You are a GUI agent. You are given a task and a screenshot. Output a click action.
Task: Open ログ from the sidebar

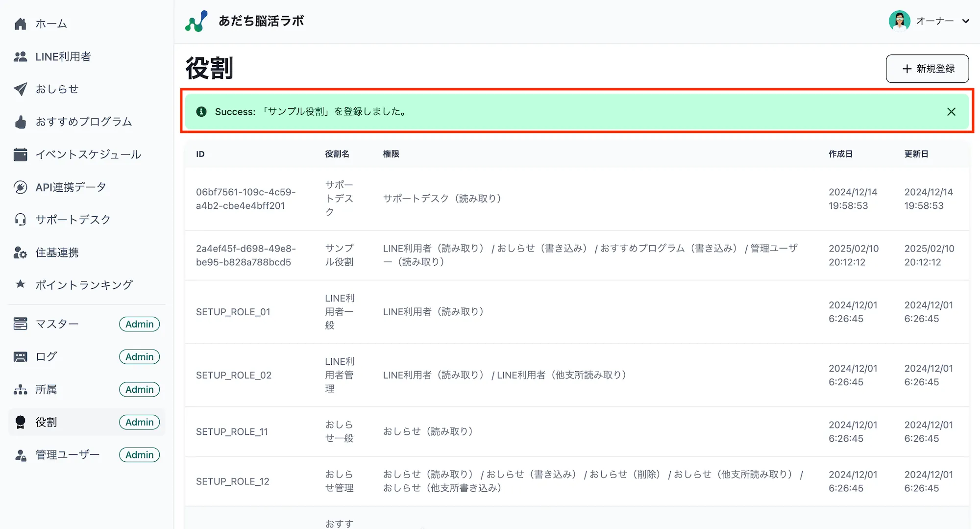tap(47, 356)
